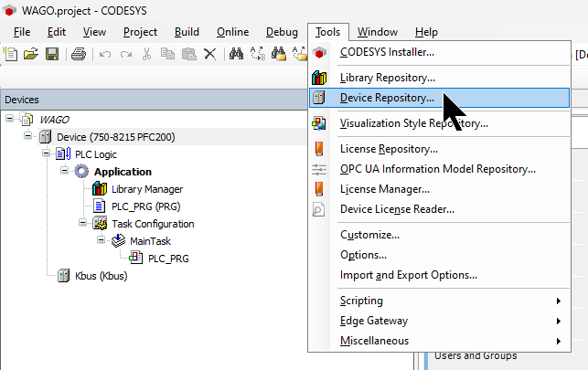Click the Find binoculars icon

pyautogui.click(x=236, y=54)
